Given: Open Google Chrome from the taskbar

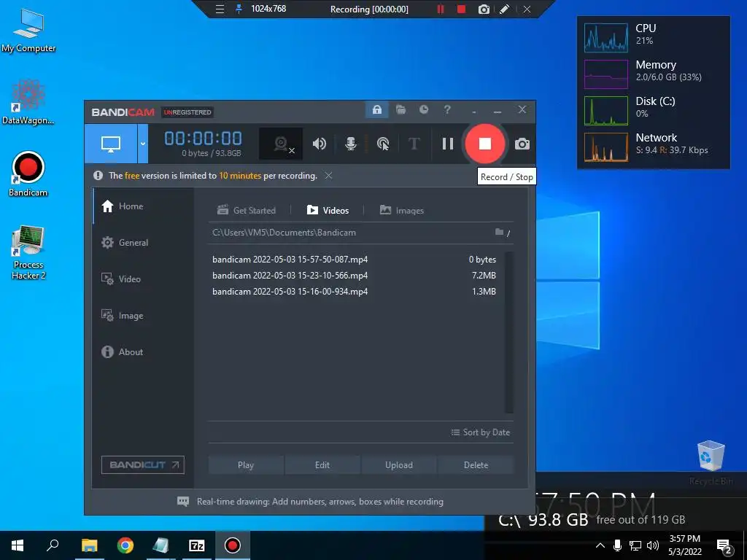Looking at the screenshot, I should tap(125, 545).
